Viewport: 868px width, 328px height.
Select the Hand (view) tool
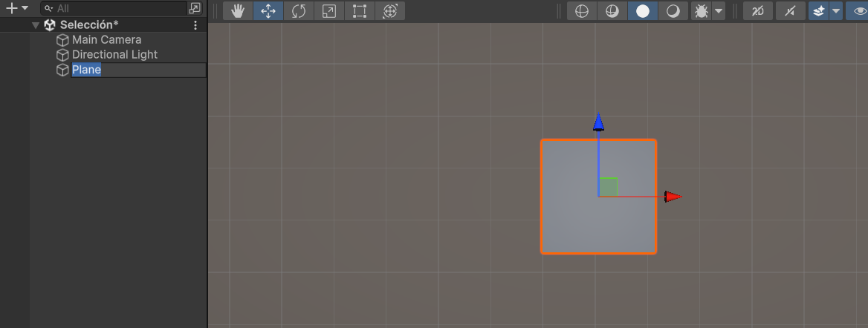point(238,10)
